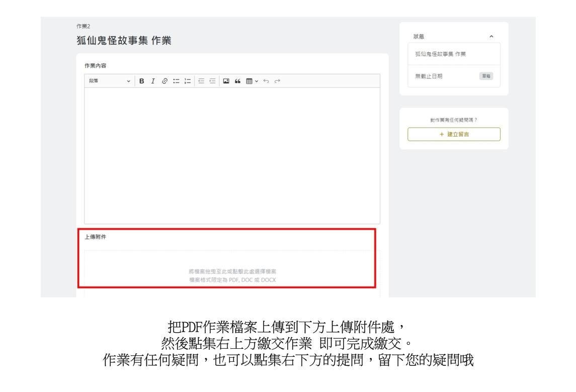576x392 pixels.
Task: Toggle bold formatting in editor toolbar
Action: [x=141, y=81]
